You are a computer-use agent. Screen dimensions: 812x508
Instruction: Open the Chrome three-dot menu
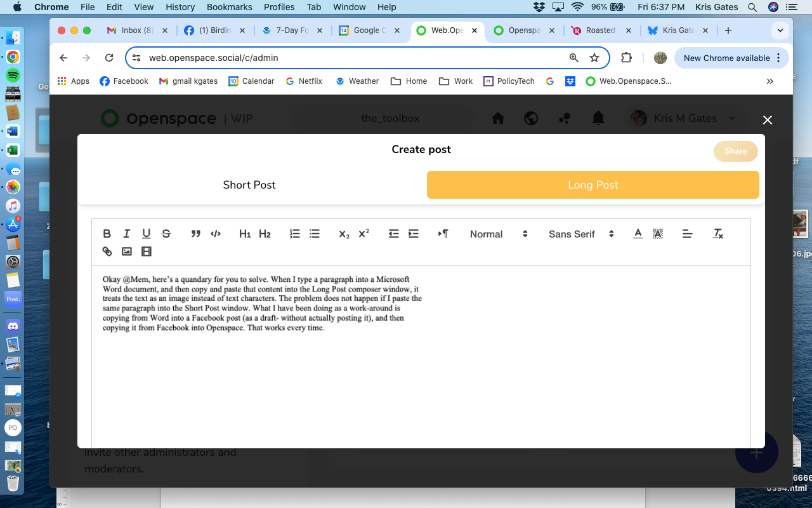778,58
